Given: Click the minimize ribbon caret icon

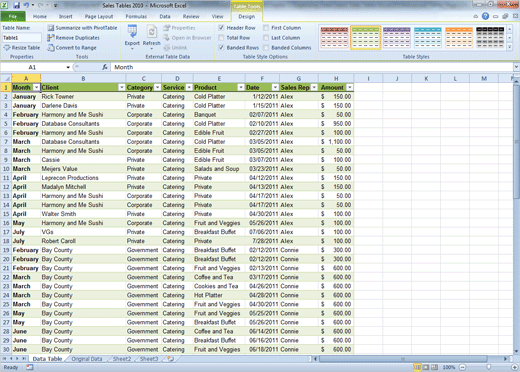Looking at the screenshot, I should tap(476, 16).
